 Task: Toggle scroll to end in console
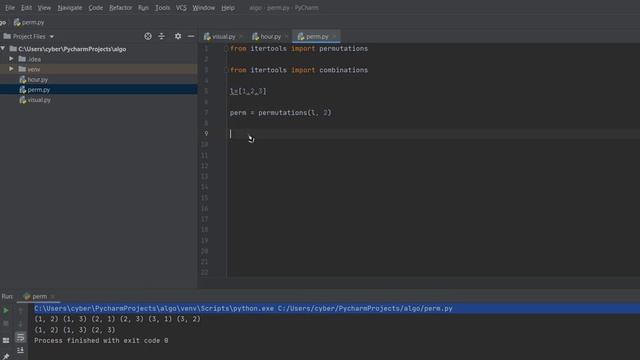pyautogui.click(x=20, y=350)
